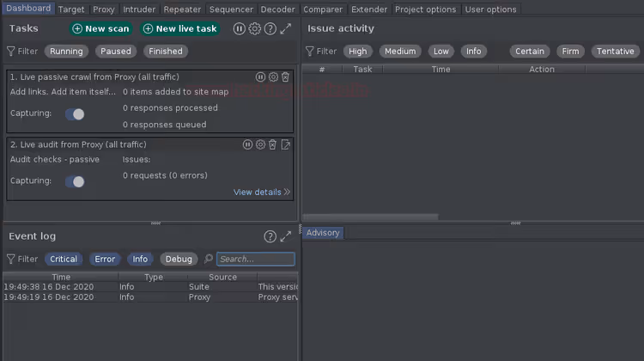Viewport: 644px width, 361px height.
Task: Click the Event log search magnifier icon
Action: 209,259
